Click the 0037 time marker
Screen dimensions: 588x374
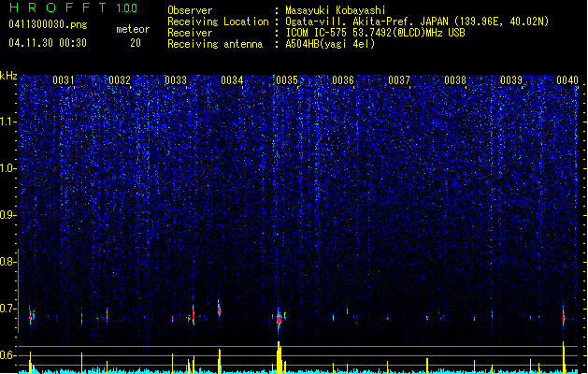pos(399,80)
